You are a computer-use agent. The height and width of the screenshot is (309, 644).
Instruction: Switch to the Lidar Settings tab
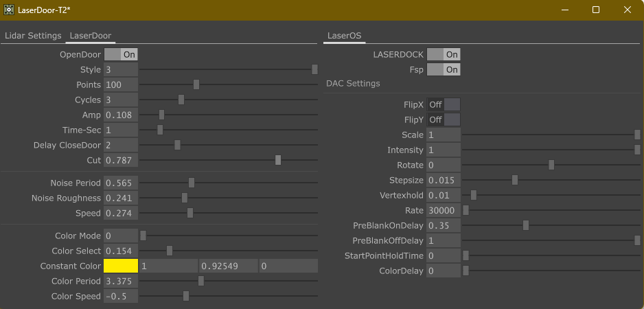(x=33, y=36)
